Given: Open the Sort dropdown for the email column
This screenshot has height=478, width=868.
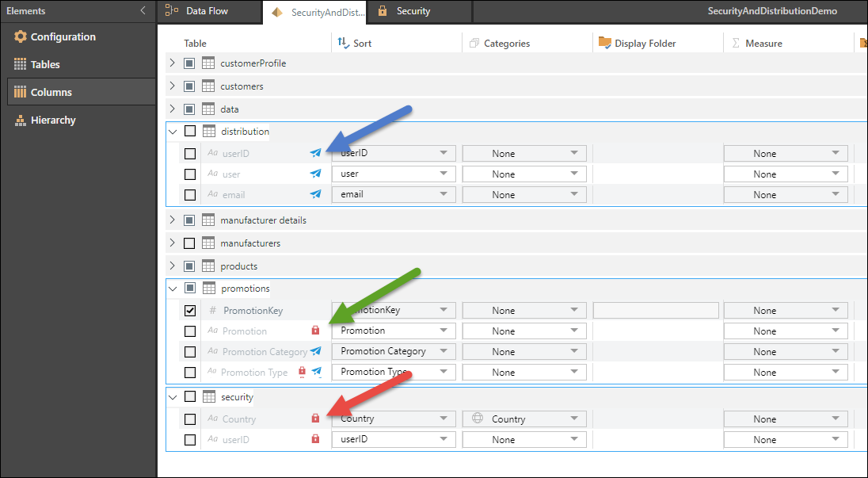Looking at the screenshot, I should coord(394,194).
